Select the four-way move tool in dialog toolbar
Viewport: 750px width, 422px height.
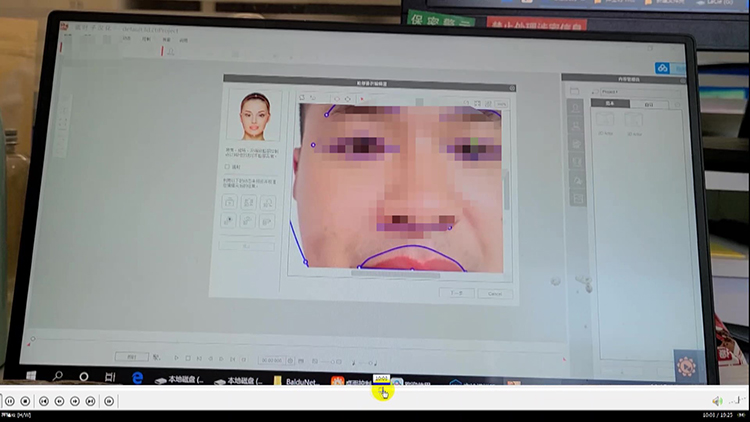point(348,99)
